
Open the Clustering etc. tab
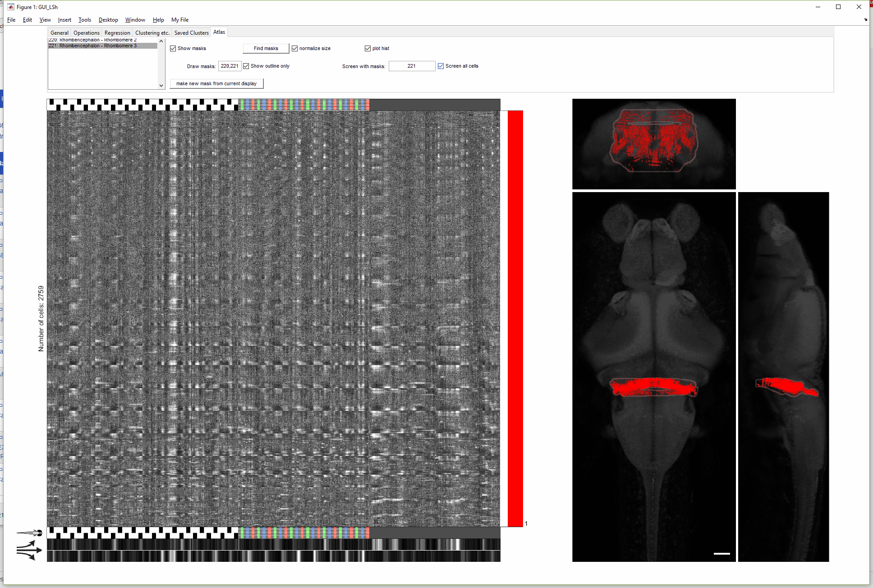(x=152, y=32)
